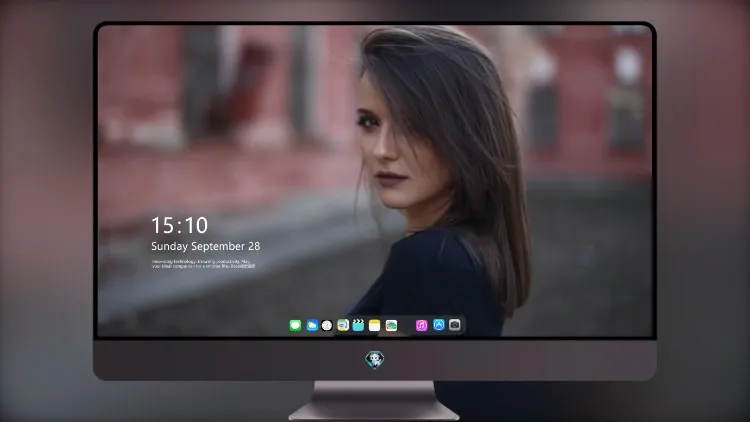This screenshot has width=750, height=422.
Task: Click the Sunday September 28 date
Action: [206, 246]
